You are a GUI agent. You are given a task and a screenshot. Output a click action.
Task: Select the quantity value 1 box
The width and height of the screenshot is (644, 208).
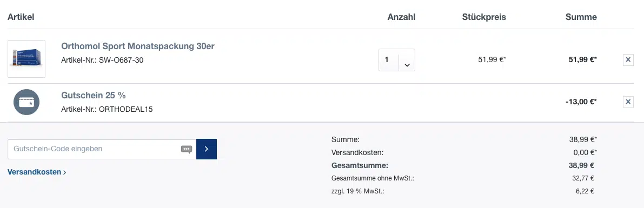[389, 60]
